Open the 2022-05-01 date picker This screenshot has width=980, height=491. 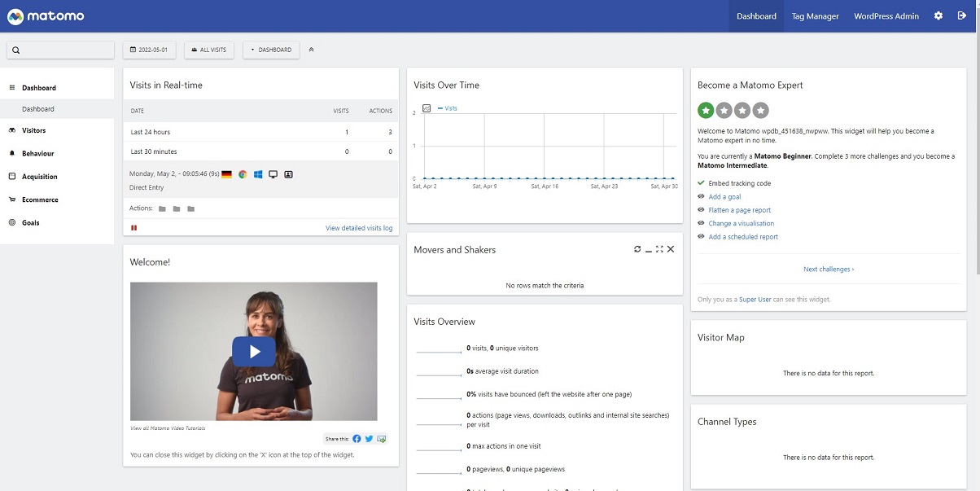point(150,50)
